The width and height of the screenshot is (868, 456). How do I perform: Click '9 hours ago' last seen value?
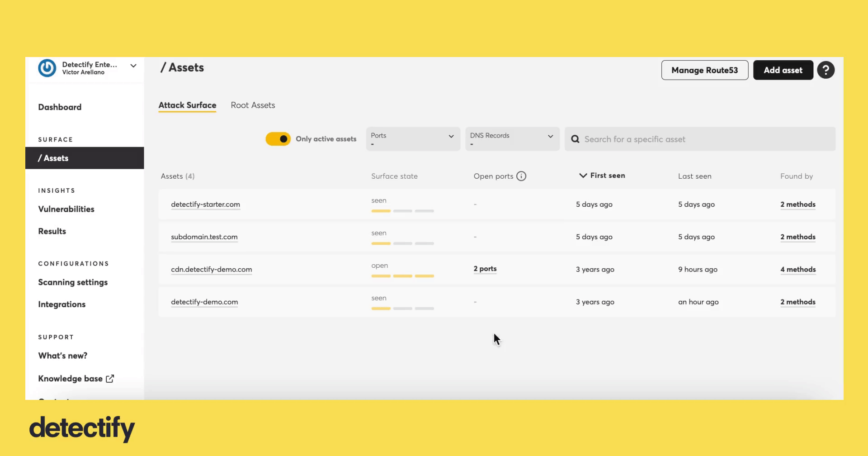coord(698,270)
